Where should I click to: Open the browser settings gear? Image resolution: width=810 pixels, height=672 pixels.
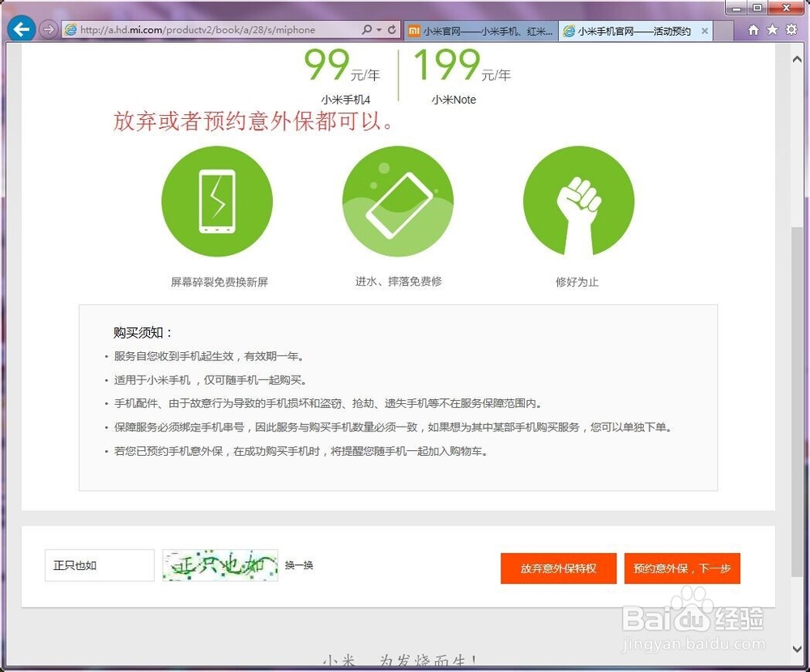[x=791, y=29]
